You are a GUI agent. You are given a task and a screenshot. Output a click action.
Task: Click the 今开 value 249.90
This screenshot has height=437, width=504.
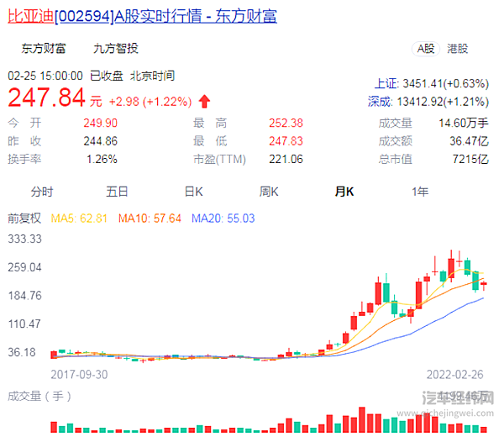[101, 124]
